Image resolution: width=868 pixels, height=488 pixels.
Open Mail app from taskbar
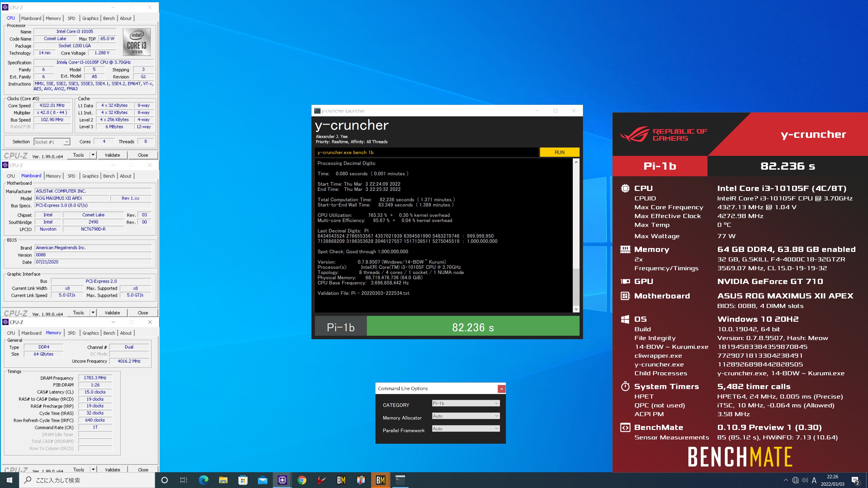point(262,480)
